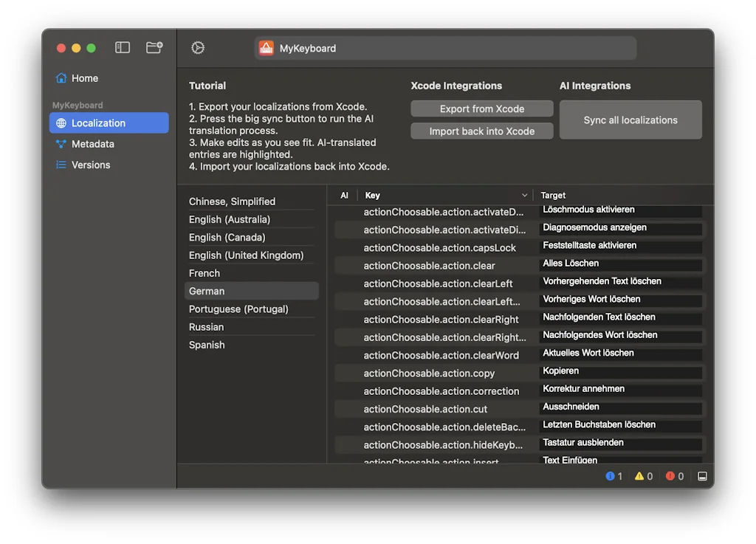Select the Localization sidebar item
756x544 pixels.
pos(98,123)
